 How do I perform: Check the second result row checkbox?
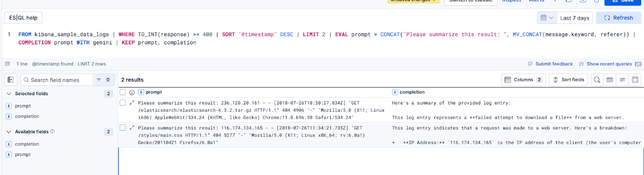click(x=123, y=128)
